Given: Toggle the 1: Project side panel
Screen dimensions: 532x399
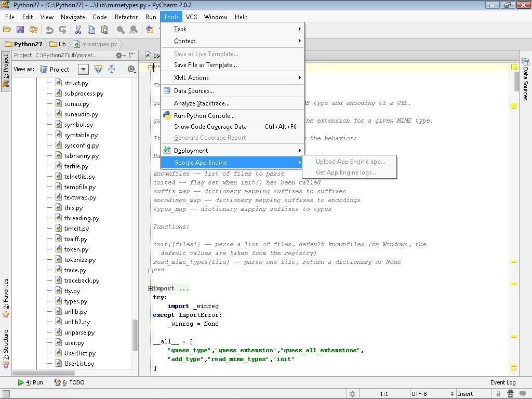Looking at the screenshot, I should [x=6, y=70].
